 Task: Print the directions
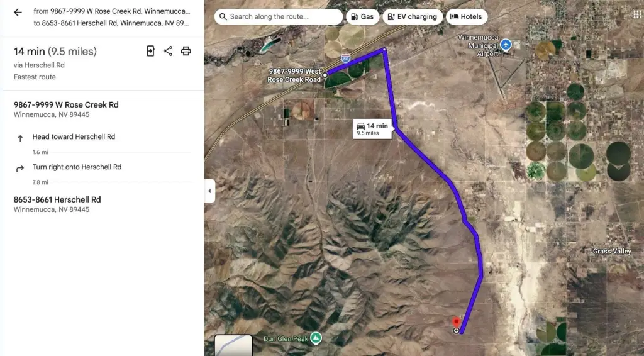pyautogui.click(x=186, y=51)
